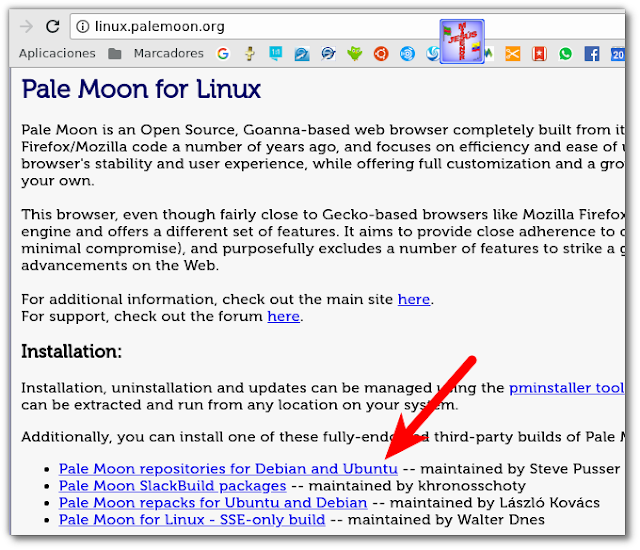Screen dimensions: 640x550
Task: Open Pale Moon SlackBuild packages link
Action: click(x=173, y=486)
